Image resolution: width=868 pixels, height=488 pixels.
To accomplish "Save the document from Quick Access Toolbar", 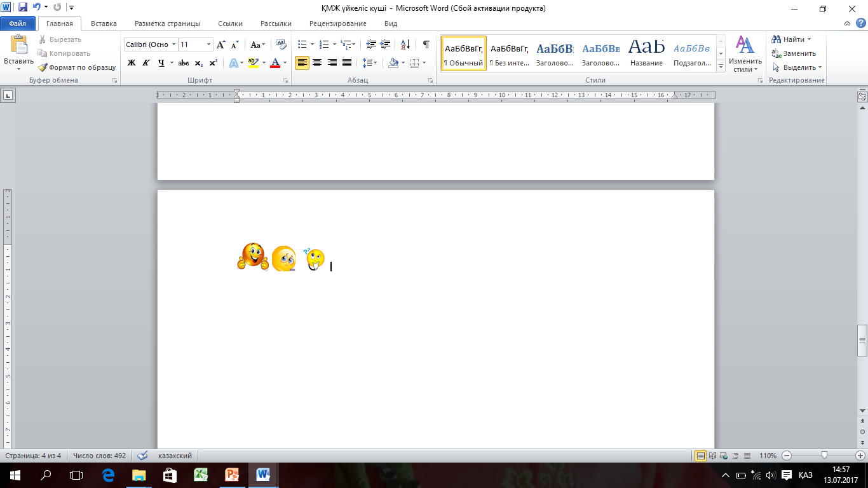I will 23,8.
